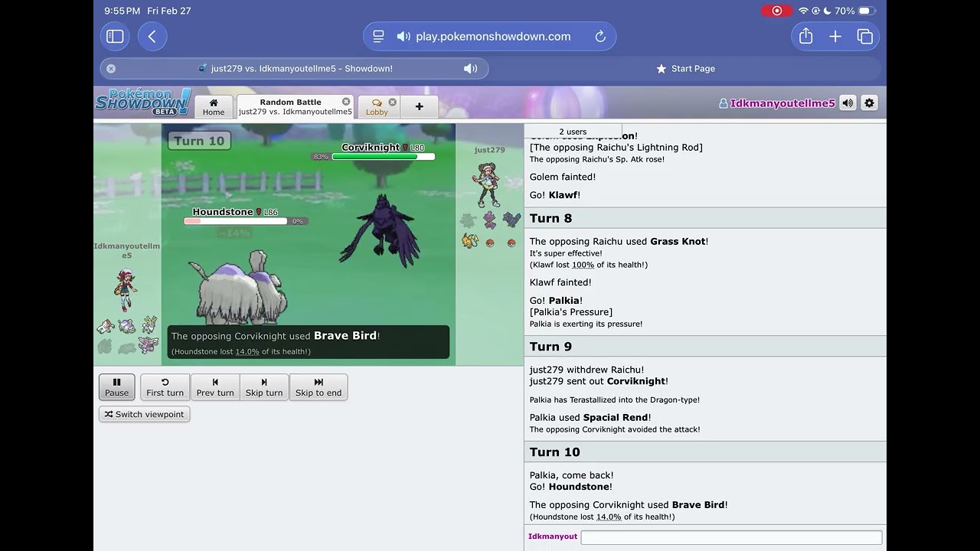This screenshot has height=551, width=980.
Task: Go back with Safari's back arrow
Action: (152, 36)
